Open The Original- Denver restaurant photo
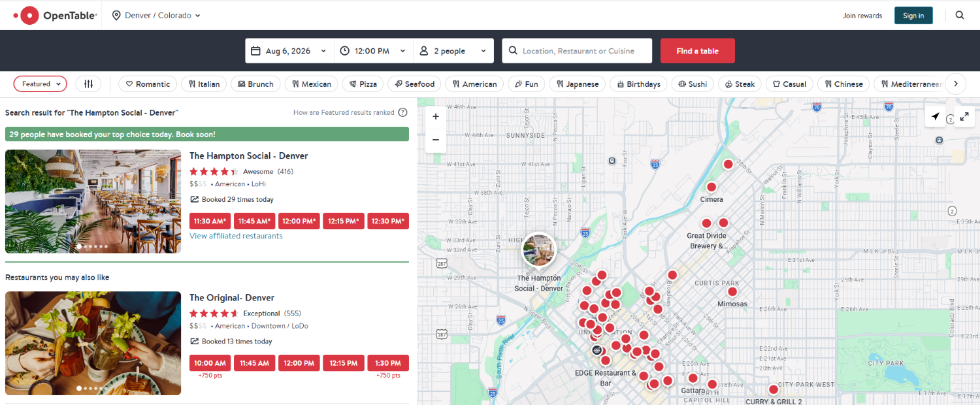This screenshot has width=980, height=405. click(x=93, y=343)
